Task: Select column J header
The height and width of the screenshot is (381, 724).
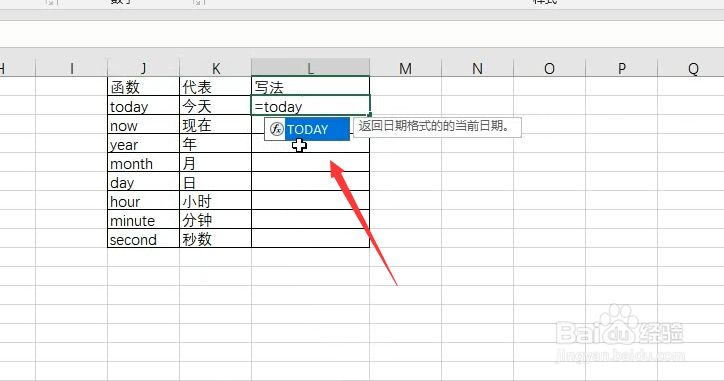Action: 144,68
